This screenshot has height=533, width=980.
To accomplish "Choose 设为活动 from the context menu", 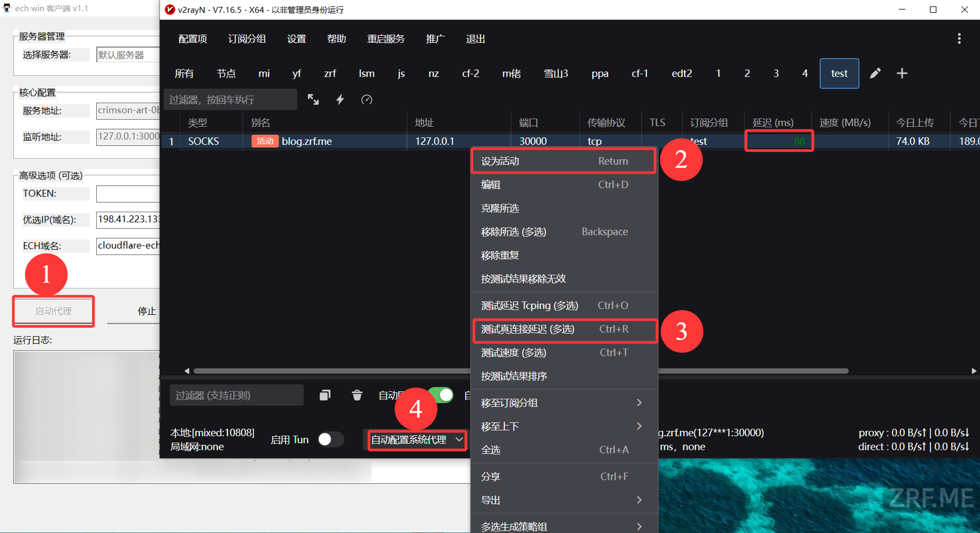I will click(563, 161).
